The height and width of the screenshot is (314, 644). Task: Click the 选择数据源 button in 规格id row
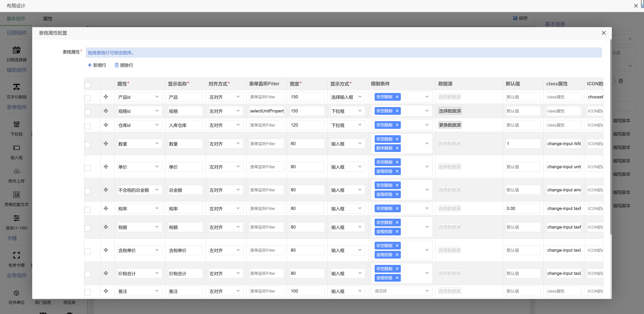point(450,111)
